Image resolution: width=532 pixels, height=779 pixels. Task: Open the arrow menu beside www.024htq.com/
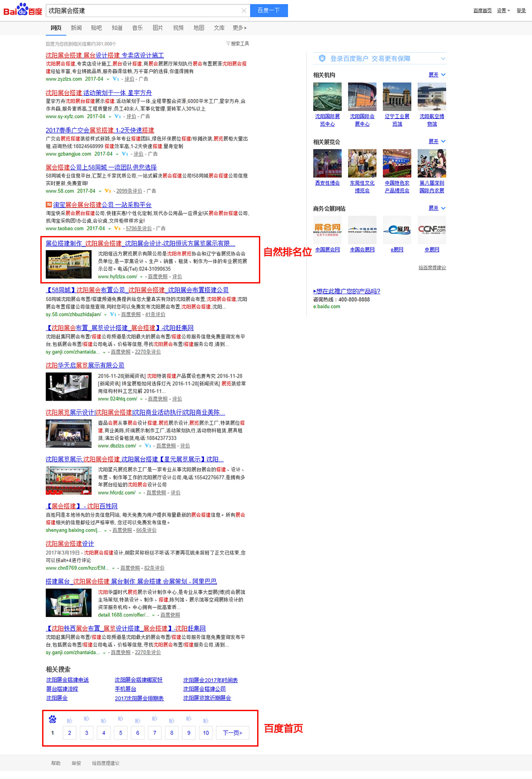141,399
